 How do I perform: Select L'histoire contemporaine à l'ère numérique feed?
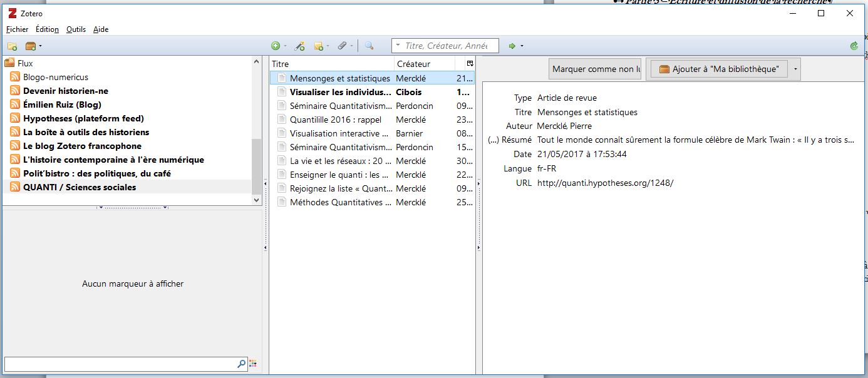(113, 160)
